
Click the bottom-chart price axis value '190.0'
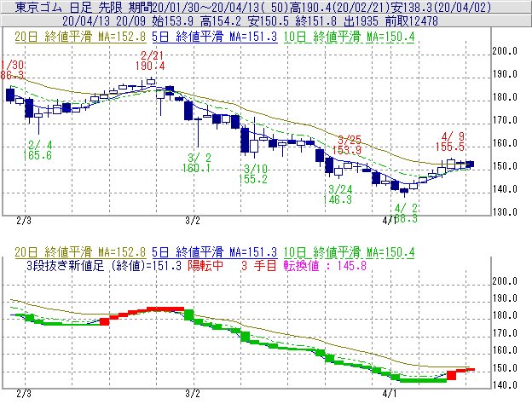(x=505, y=298)
